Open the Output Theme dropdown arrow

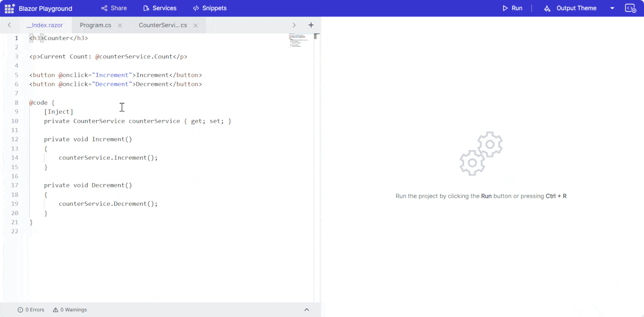click(612, 8)
